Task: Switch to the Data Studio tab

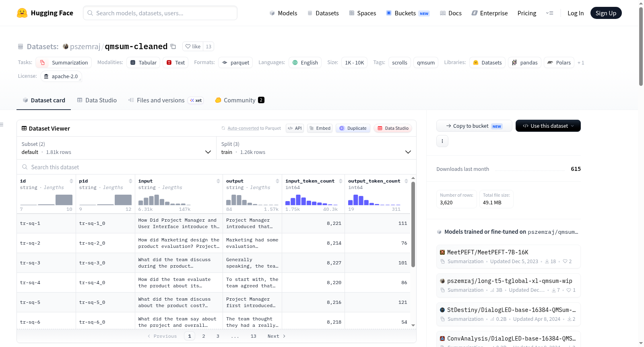Action: [x=97, y=100]
